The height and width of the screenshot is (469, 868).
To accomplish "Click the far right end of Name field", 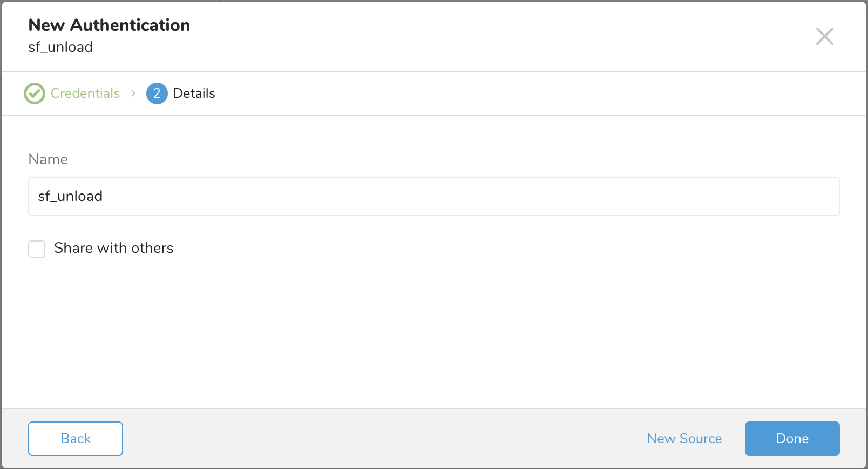I will pyautogui.click(x=826, y=196).
